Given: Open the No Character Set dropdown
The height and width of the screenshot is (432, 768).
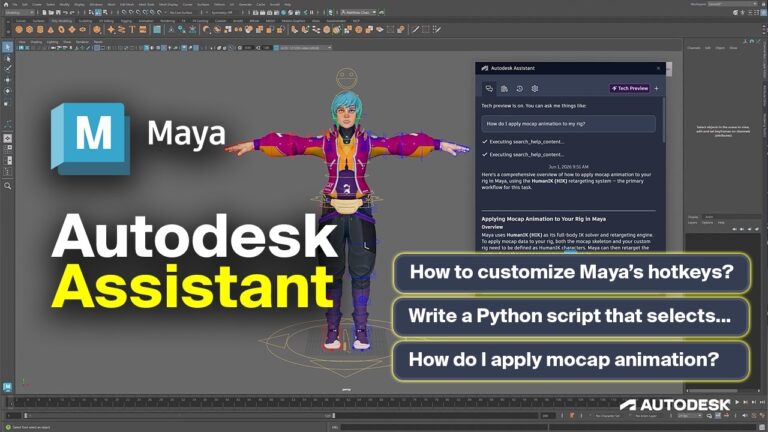Looking at the screenshot, I should point(607,416).
